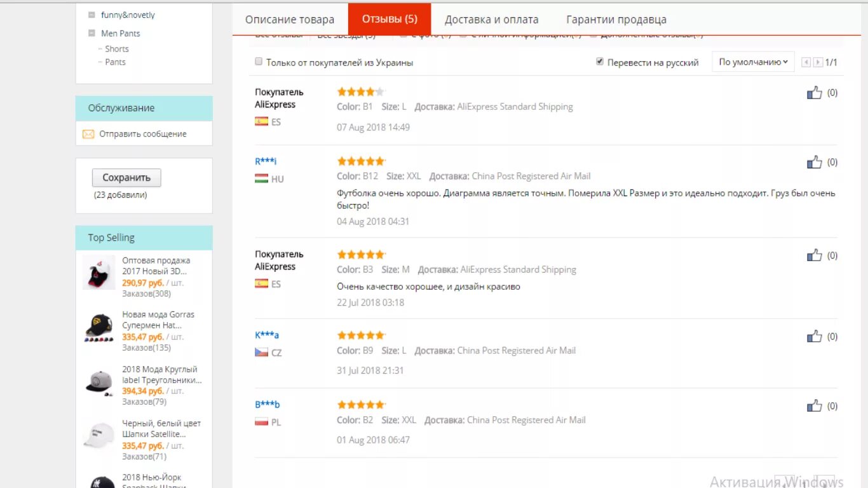This screenshot has height=488, width=868.
Task: Open reviewer K***a profile link
Action: click(x=267, y=335)
